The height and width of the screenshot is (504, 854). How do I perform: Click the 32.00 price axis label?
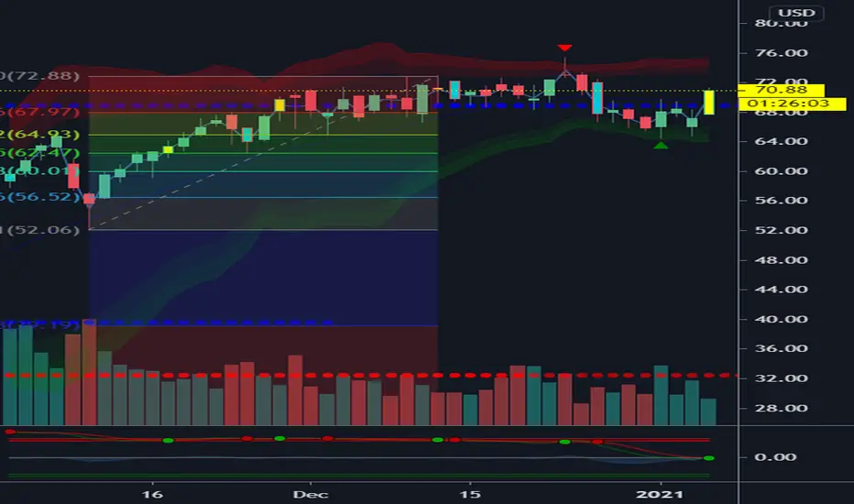click(781, 378)
